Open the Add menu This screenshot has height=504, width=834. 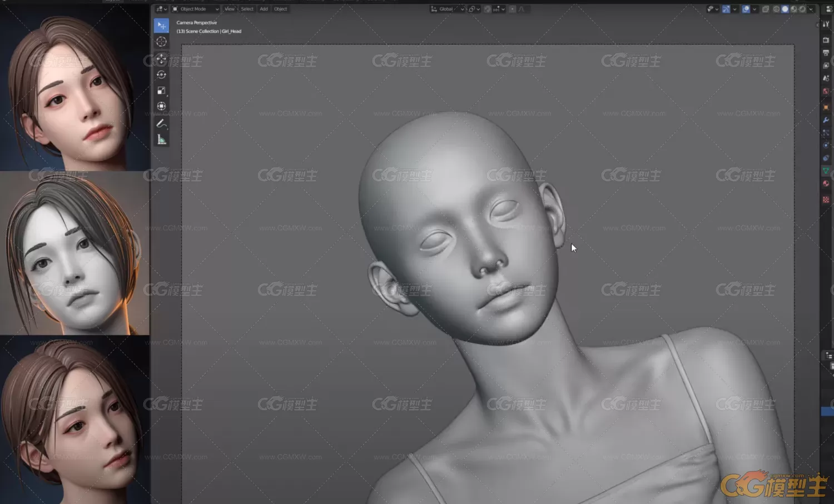pyautogui.click(x=264, y=9)
